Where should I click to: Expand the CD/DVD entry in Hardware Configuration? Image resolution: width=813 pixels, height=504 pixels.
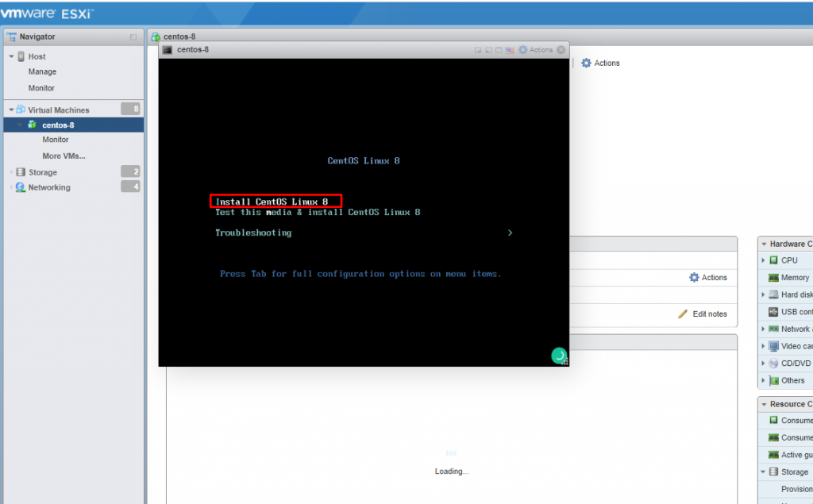click(x=762, y=361)
